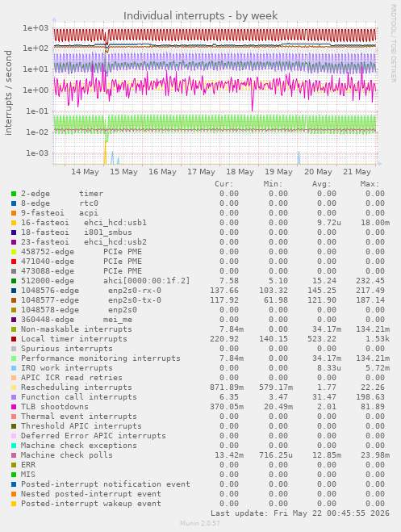Click the 17 May label on time axis
Viewport: 401px width, 532px height.
click(202, 172)
